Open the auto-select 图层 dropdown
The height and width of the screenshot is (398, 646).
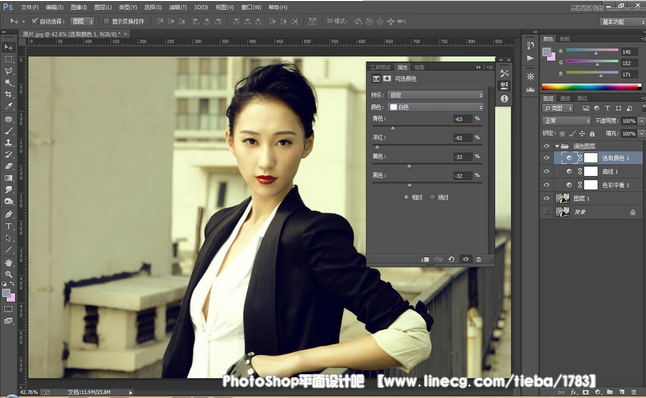coord(82,21)
